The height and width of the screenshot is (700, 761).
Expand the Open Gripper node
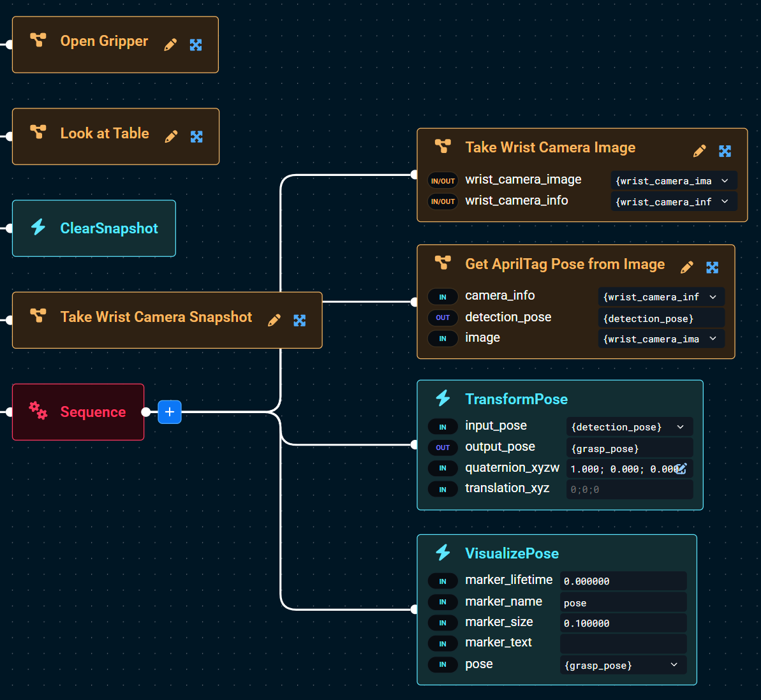(196, 45)
